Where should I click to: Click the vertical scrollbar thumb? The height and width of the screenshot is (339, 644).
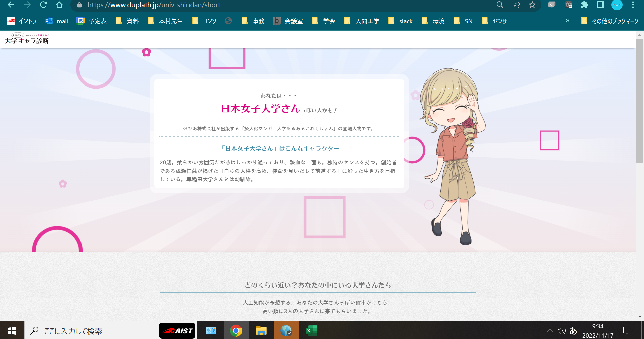pos(640,101)
